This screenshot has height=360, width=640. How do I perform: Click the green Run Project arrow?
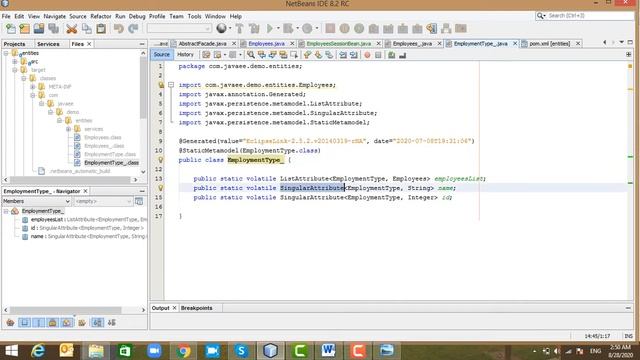click(270, 29)
